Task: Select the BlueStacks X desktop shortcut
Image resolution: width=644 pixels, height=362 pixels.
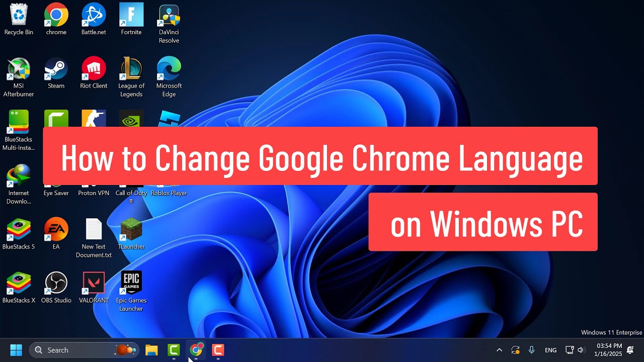Action: coord(19,288)
